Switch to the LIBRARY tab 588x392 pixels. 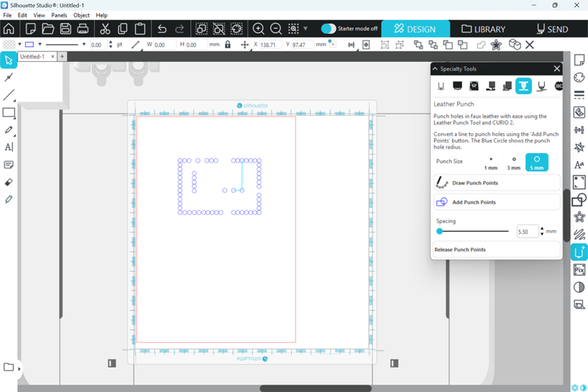click(x=483, y=29)
